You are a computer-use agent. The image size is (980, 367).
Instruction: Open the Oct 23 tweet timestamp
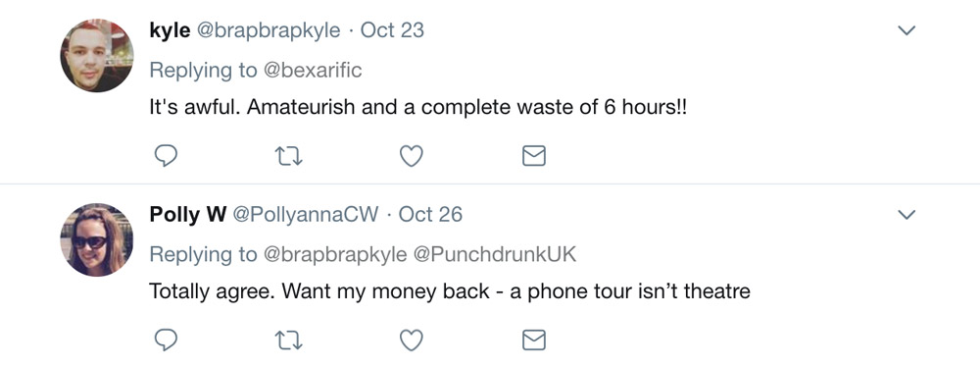click(393, 30)
